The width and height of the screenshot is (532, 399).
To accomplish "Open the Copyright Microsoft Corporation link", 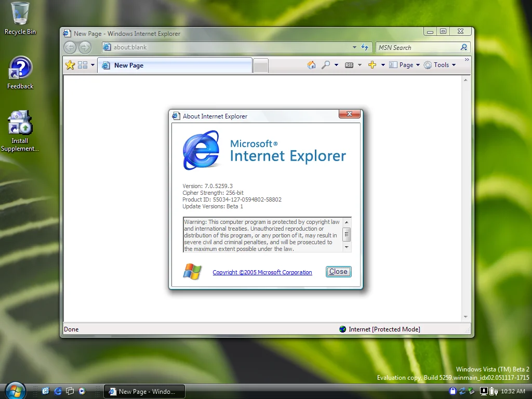I will pos(262,272).
